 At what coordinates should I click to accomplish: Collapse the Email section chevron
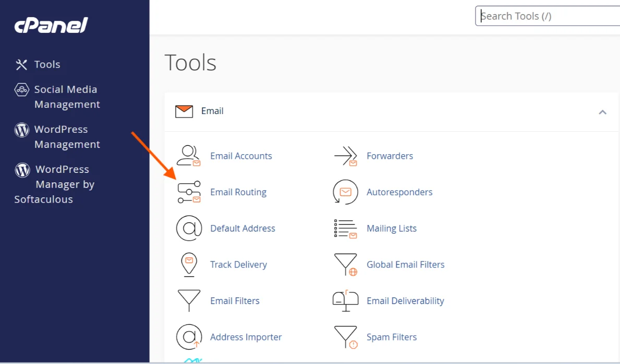click(x=602, y=112)
